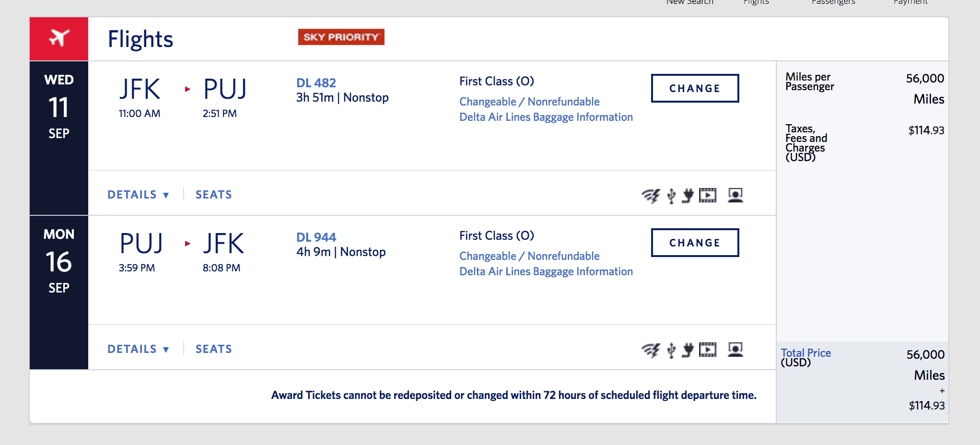Go to the Payment step
Screen dimensions: 980x445
tap(910, 2)
